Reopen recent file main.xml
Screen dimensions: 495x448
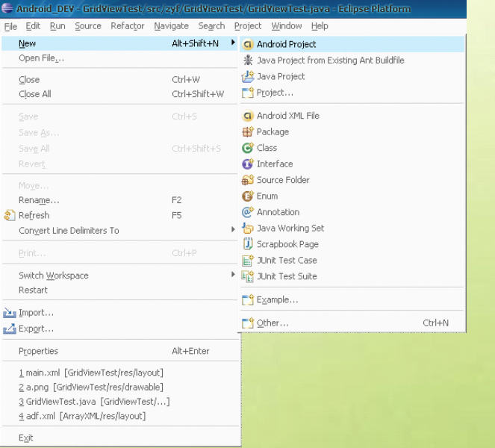(x=91, y=373)
